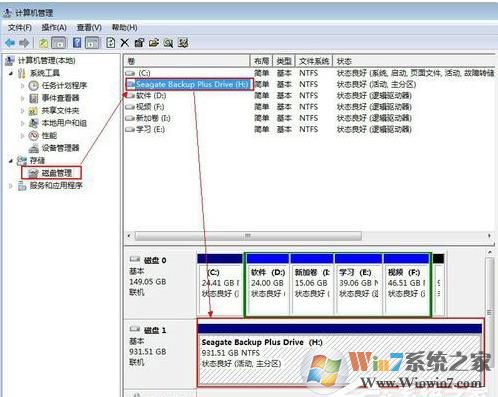Click the Open folder toolbar icon
The width and height of the screenshot is (498, 397).
pos(153,43)
